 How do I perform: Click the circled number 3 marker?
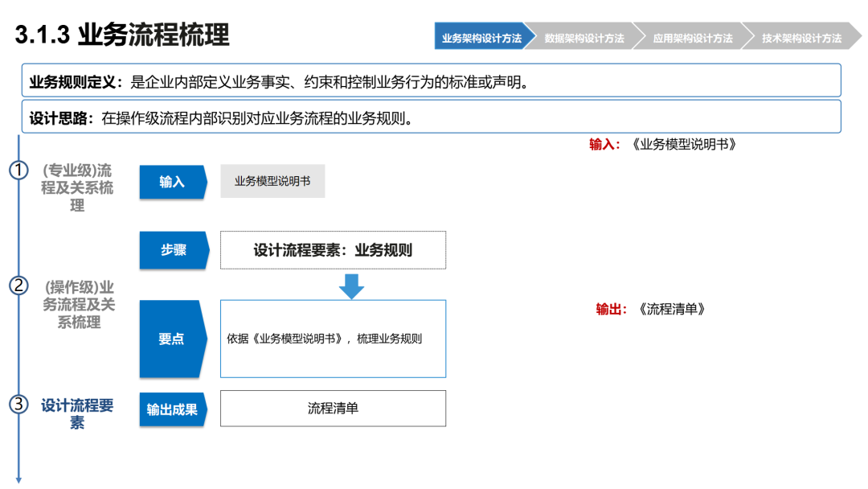tap(18, 405)
